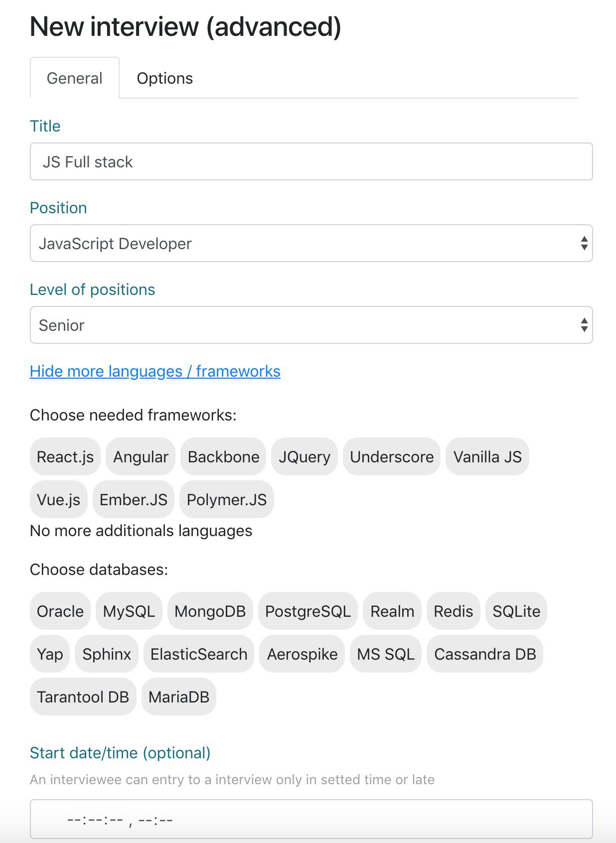Select the MongoDB database chip

pos(210,611)
